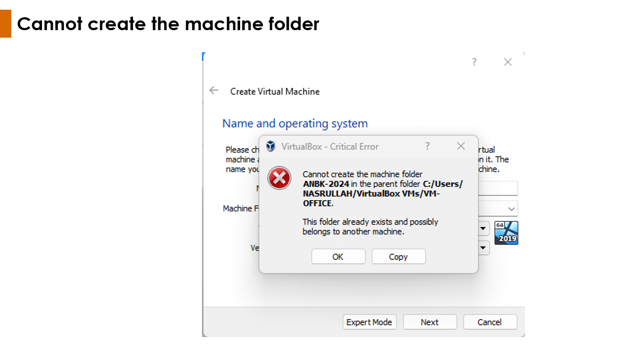Click the 'Create Virtual Machine' title text

pos(275,92)
